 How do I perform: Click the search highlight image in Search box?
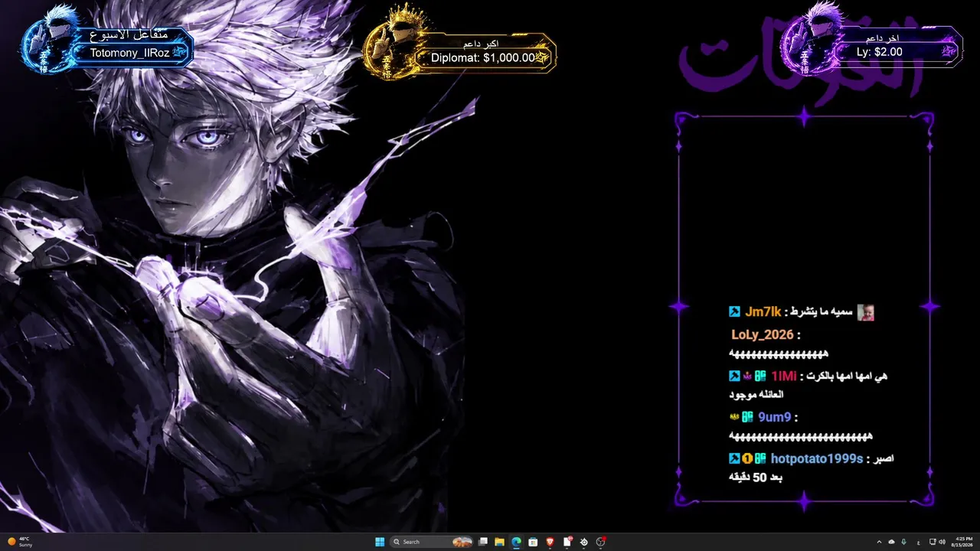pos(462,542)
